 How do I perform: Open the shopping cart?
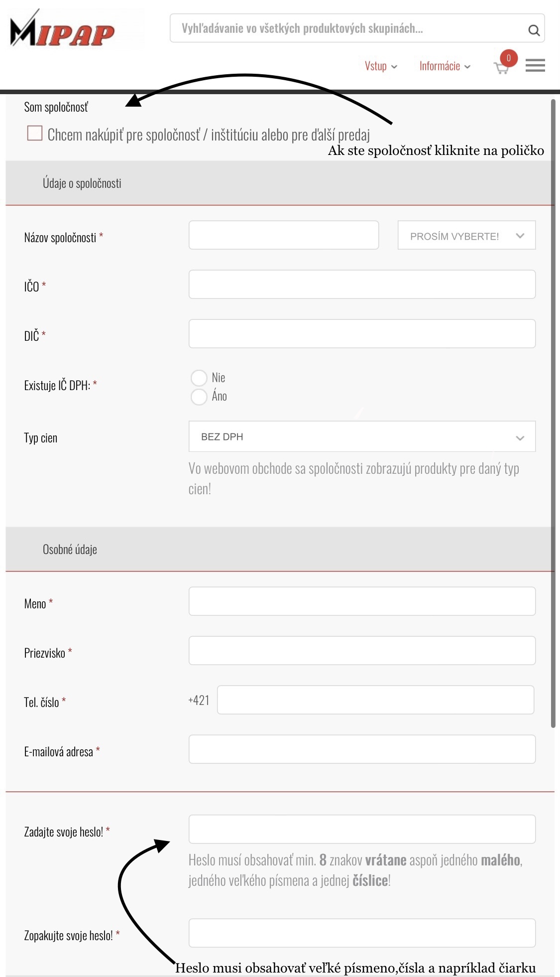pyautogui.click(x=501, y=68)
